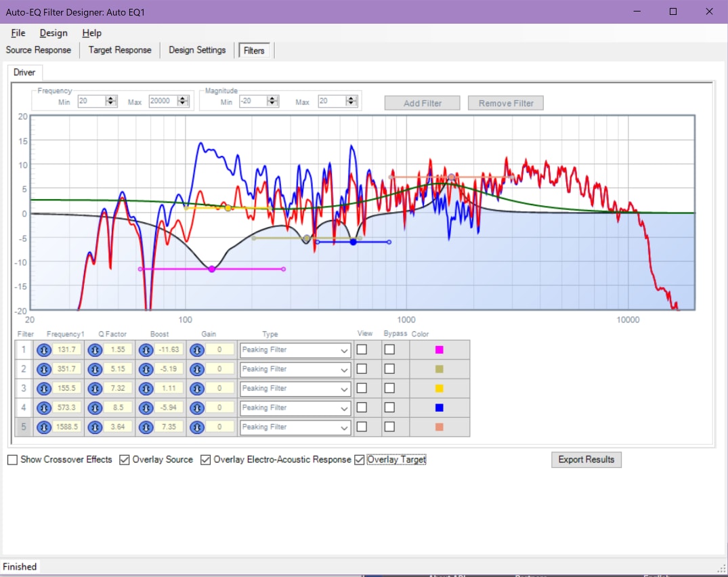Image resolution: width=728 pixels, height=577 pixels.
Task: Tick the Bypass box for filter 1
Action: coord(389,349)
